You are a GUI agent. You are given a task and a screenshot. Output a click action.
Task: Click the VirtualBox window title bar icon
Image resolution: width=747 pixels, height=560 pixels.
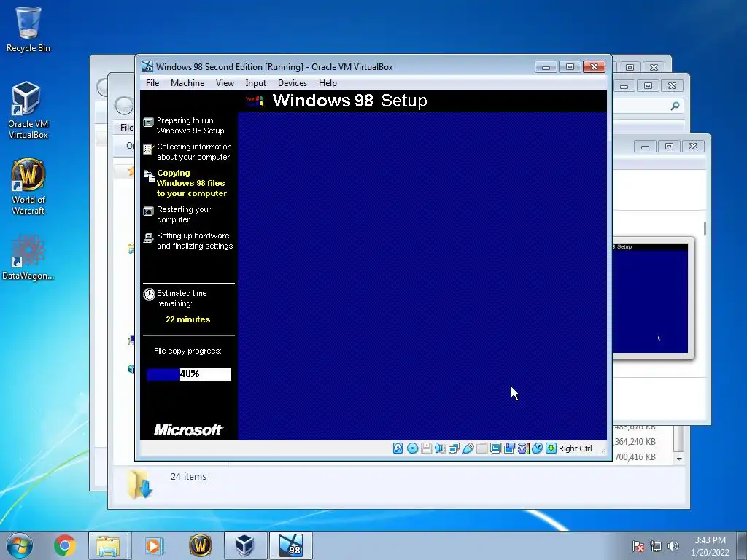pyautogui.click(x=147, y=66)
